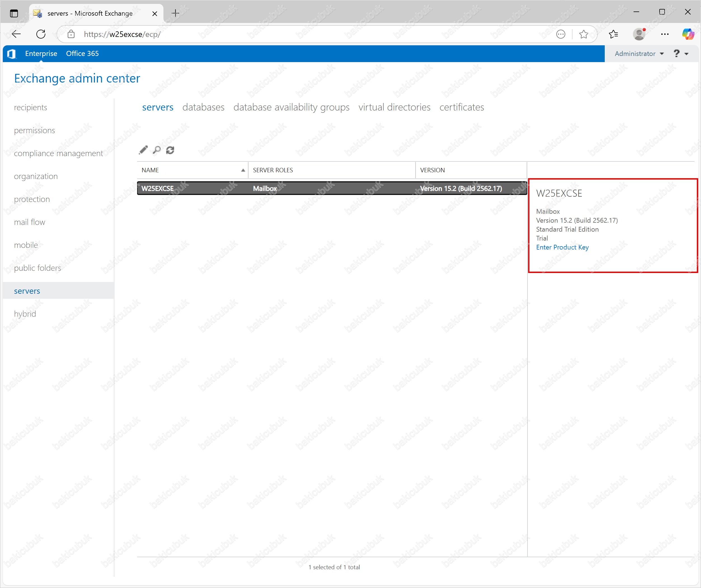Screen dimensions: 701x588
Task: Close the servers - Microsoft Exchange tab
Action: point(154,13)
